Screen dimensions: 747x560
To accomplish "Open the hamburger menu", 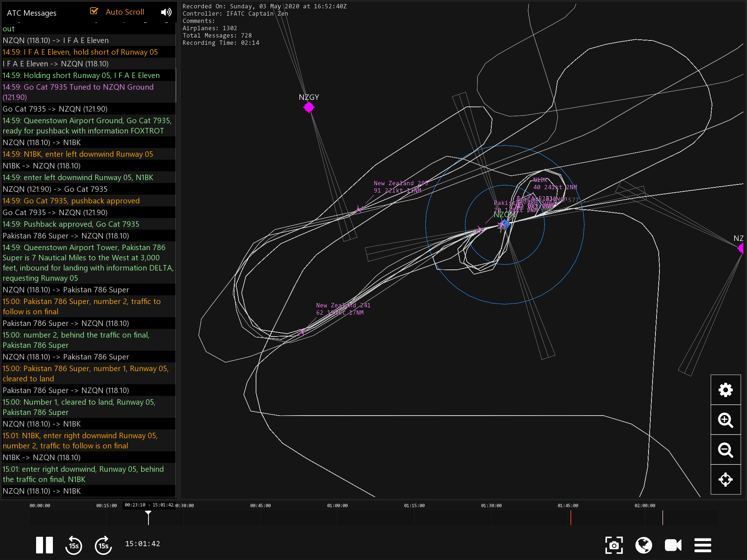I will click(703, 545).
